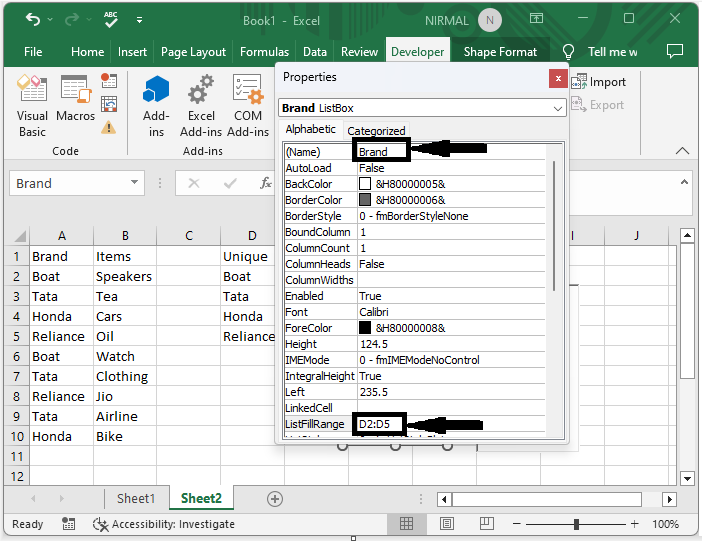Screen dimensions: 702x541
Task: Select row 5 header
Action: (17, 336)
